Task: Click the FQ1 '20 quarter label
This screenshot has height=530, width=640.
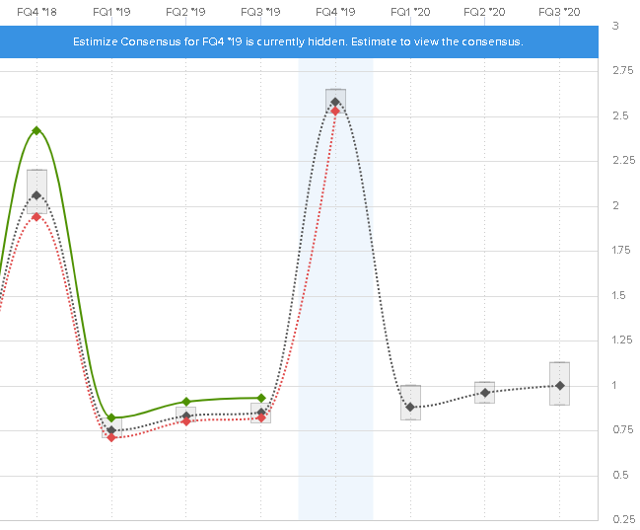Action: pos(410,12)
